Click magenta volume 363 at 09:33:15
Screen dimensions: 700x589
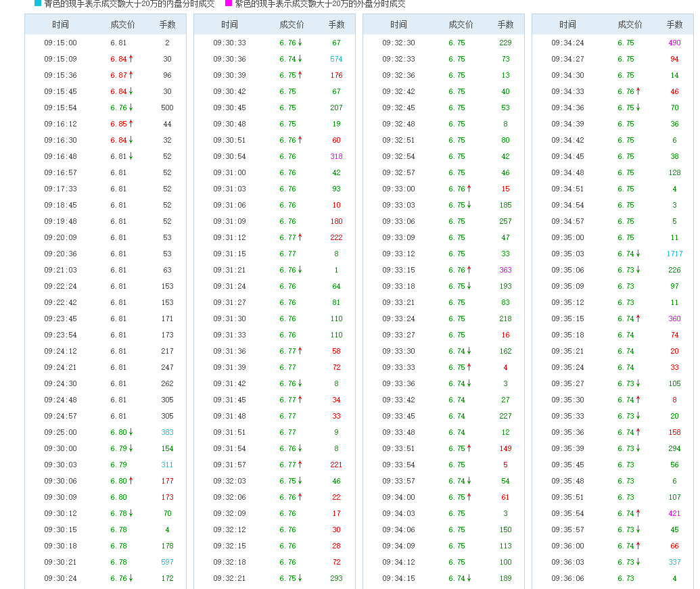tap(505, 270)
